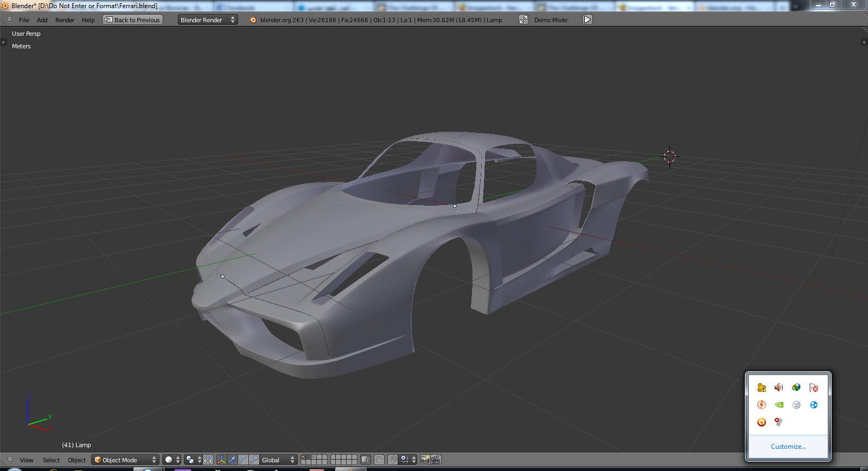The width and height of the screenshot is (868, 471).
Task: Click the orange circular tray icon
Action: point(761,422)
